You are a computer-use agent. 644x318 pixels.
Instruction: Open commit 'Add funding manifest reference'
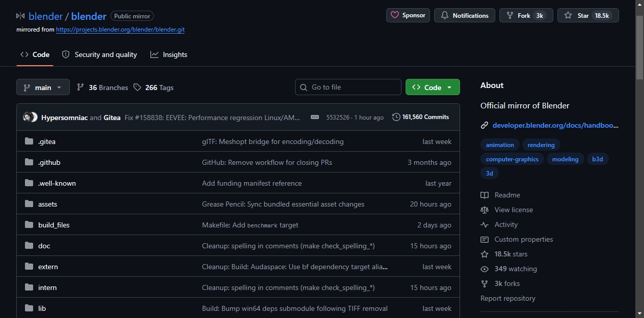(x=252, y=183)
